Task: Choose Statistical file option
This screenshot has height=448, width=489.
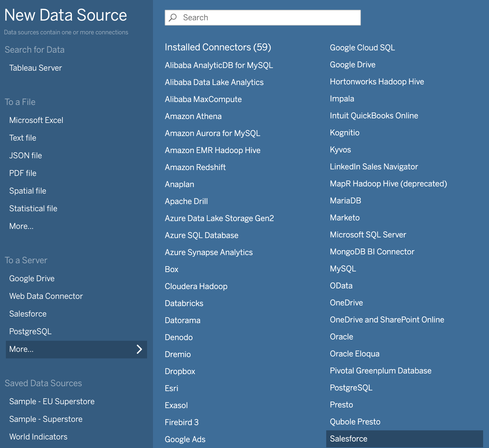Action: (x=33, y=209)
